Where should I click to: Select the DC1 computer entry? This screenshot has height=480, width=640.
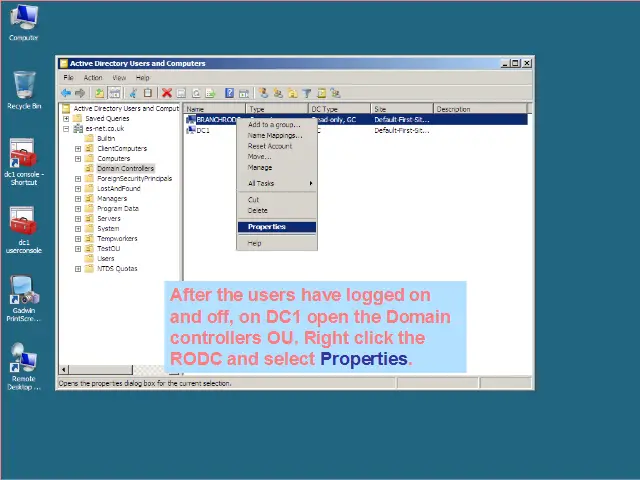point(203,130)
